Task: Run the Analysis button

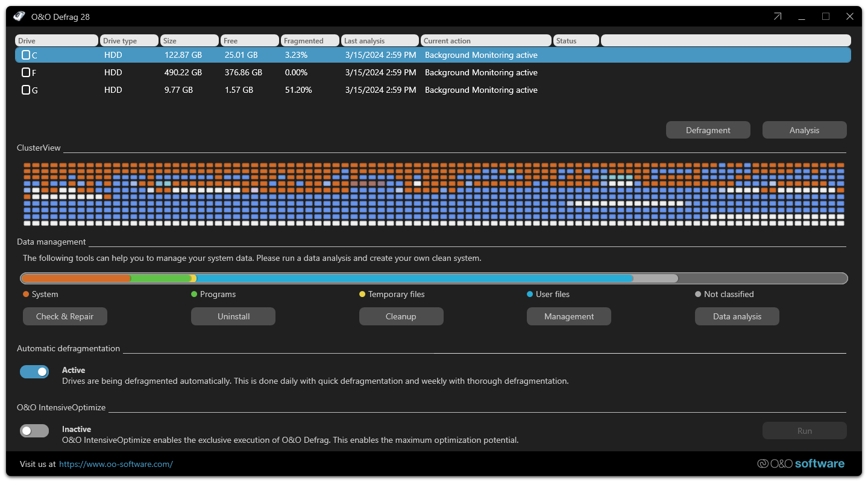Action: [805, 130]
